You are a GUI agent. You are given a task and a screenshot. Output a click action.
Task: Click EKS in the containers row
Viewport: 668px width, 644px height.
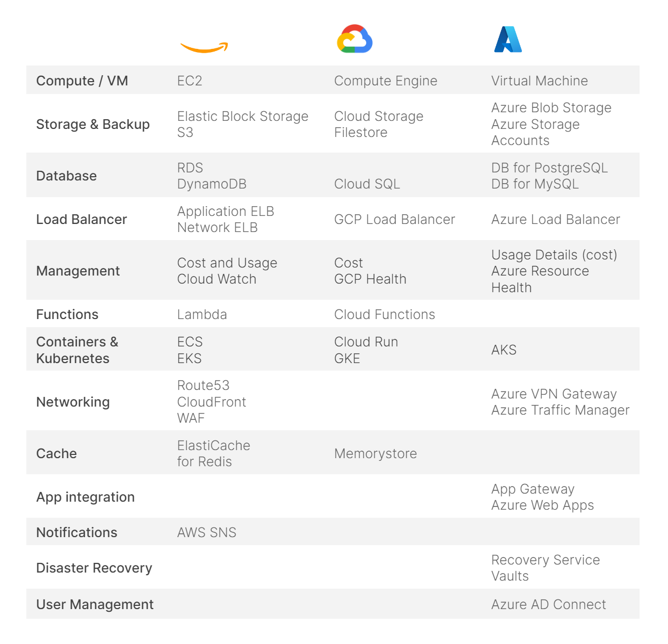[x=190, y=358]
